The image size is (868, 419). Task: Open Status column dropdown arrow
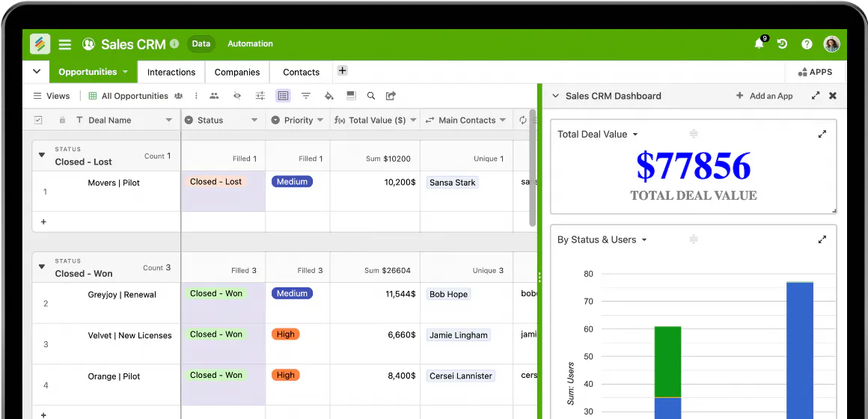click(x=254, y=120)
